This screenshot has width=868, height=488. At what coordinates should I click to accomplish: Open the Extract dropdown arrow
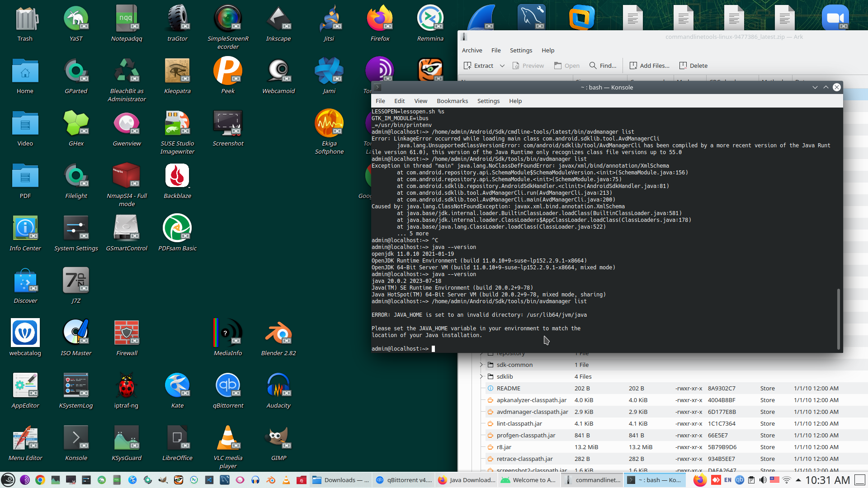coord(502,66)
